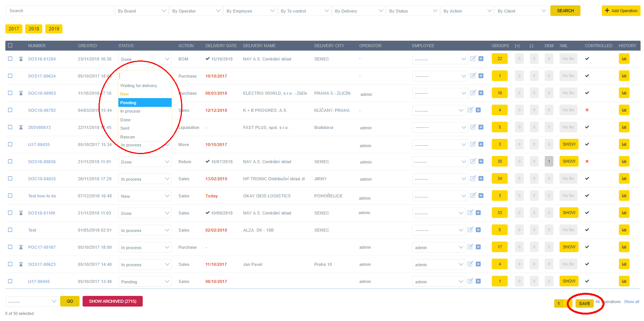Select Rescan from status dropdown list
This screenshot has height=321, width=644.
128,137
